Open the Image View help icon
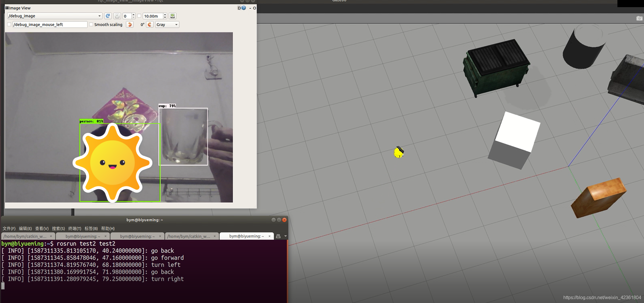This screenshot has height=303, width=644. 244,8
